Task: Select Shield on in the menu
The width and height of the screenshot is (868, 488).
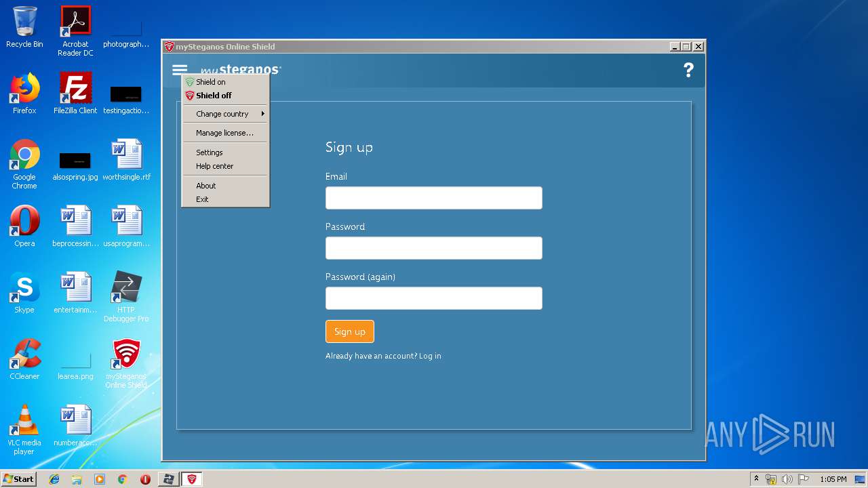Action: click(226, 82)
